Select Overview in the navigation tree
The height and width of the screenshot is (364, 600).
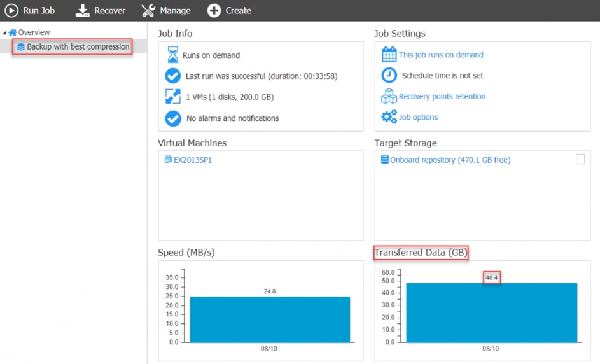point(34,32)
